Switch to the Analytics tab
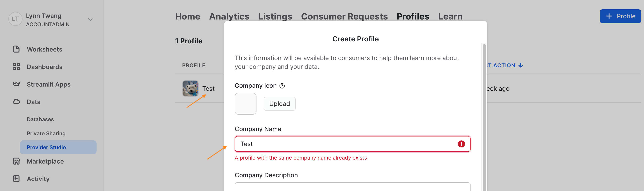This screenshot has width=644, height=191. click(229, 16)
